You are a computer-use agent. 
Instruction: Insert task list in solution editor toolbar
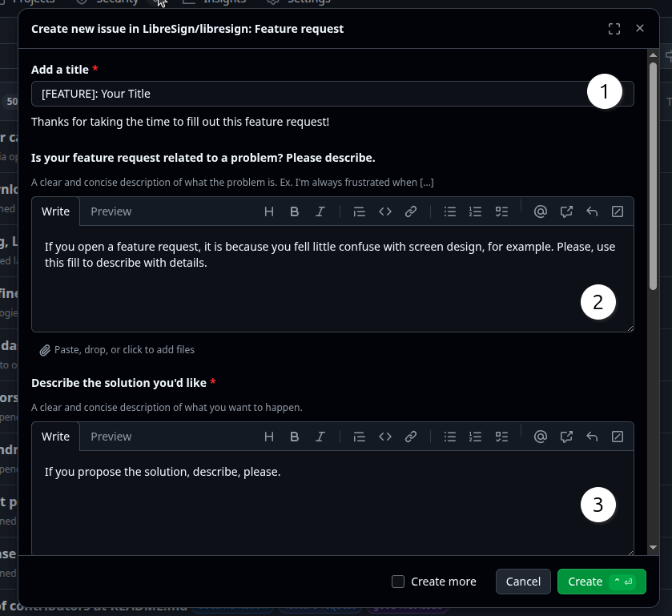(501, 437)
